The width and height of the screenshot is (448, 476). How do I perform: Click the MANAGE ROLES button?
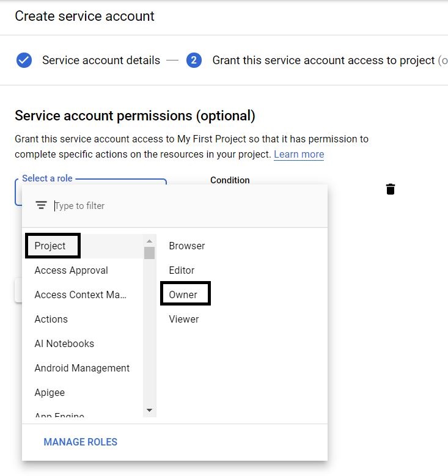pyautogui.click(x=81, y=442)
